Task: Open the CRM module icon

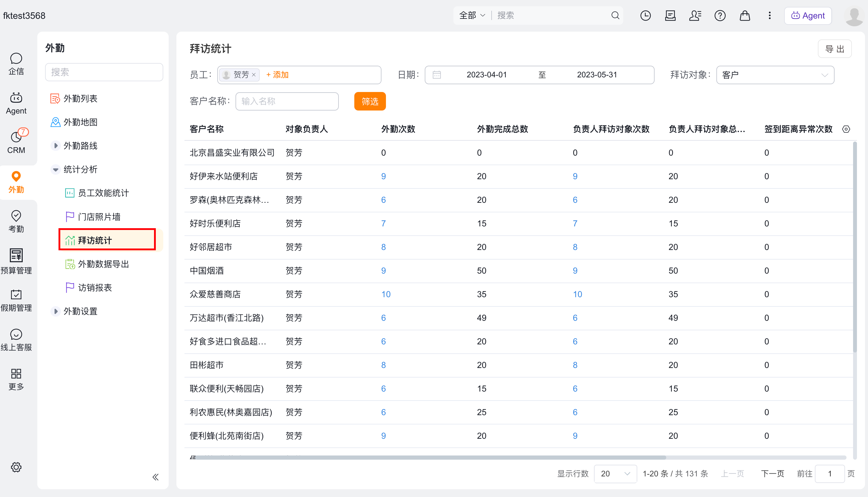Action: click(x=16, y=142)
